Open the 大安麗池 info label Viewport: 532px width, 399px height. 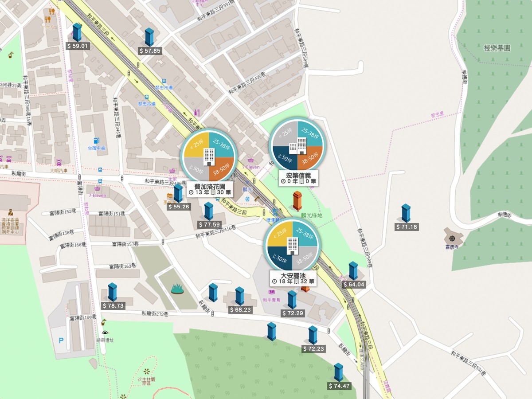[x=293, y=278]
